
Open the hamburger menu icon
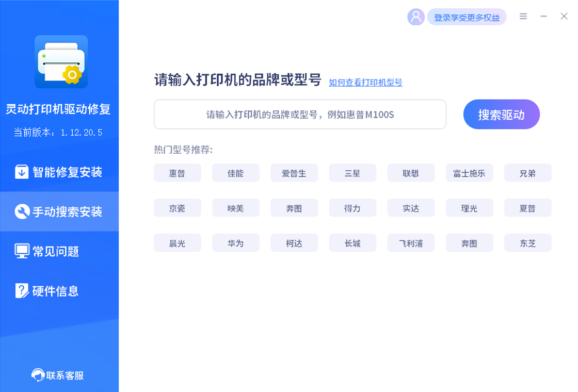(523, 16)
